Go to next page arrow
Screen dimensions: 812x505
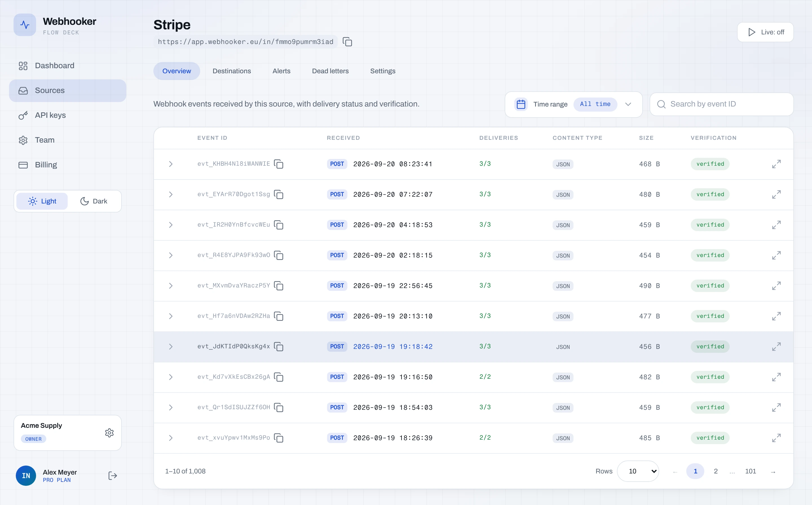click(x=773, y=471)
